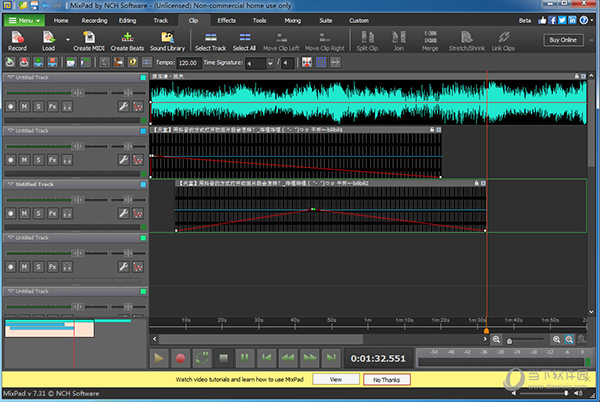Switch to the Effects tab

click(x=227, y=20)
